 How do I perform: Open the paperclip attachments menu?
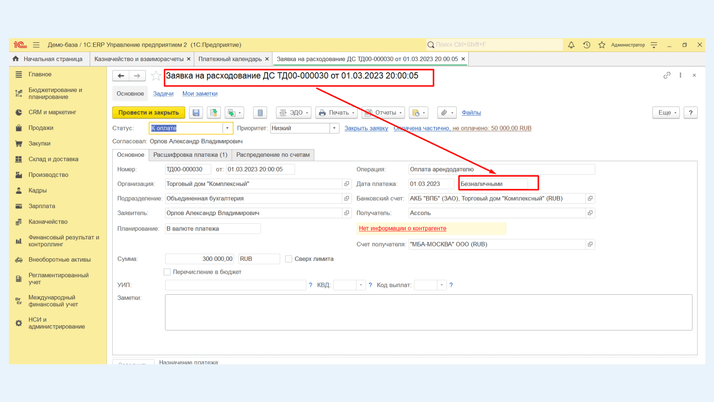tap(446, 113)
